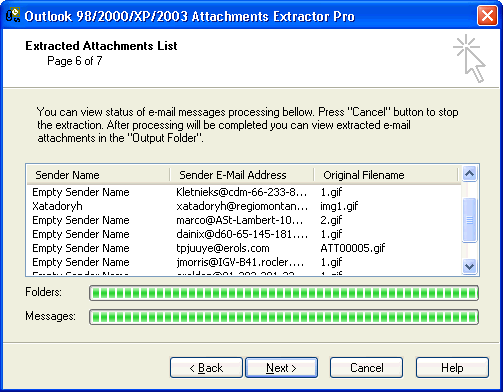This screenshot has width=503, height=392.
Task: Select the ATT00005.gif filename cell
Action: pos(352,248)
